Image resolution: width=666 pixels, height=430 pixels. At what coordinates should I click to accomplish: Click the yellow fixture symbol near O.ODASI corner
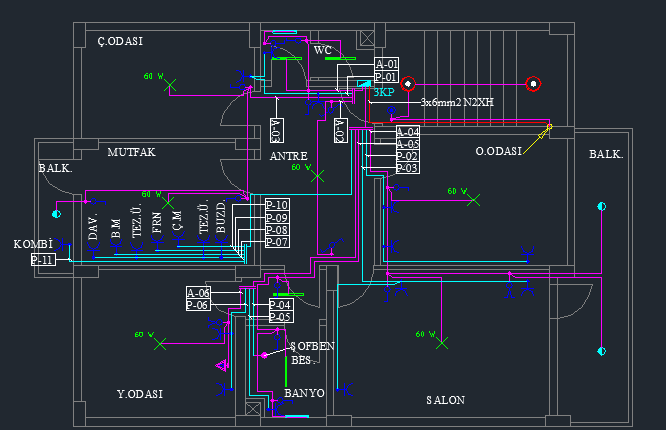coord(549,127)
